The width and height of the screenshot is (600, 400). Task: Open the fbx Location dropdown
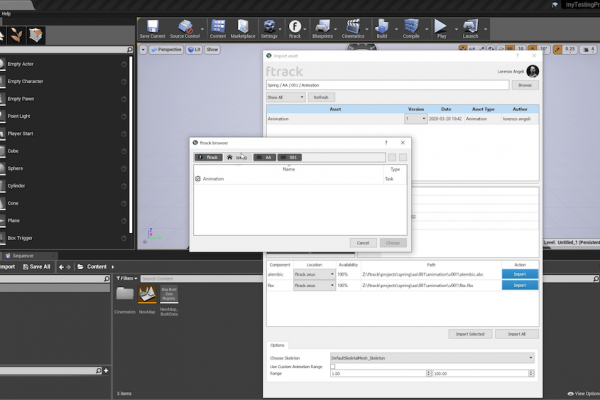click(314, 286)
